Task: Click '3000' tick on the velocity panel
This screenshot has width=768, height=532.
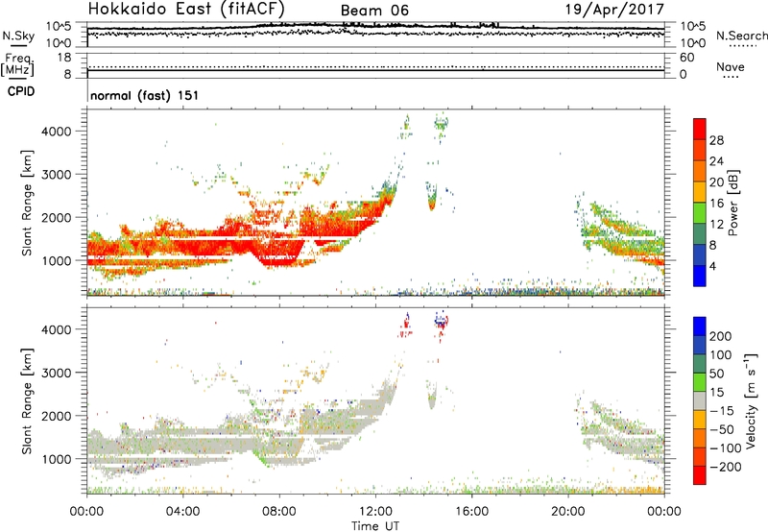Action: click(57, 373)
